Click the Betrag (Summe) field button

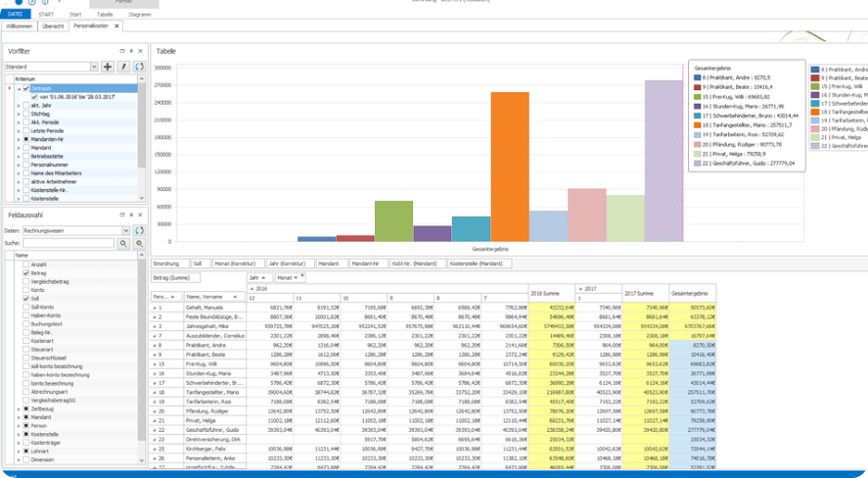click(x=172, y=279)
